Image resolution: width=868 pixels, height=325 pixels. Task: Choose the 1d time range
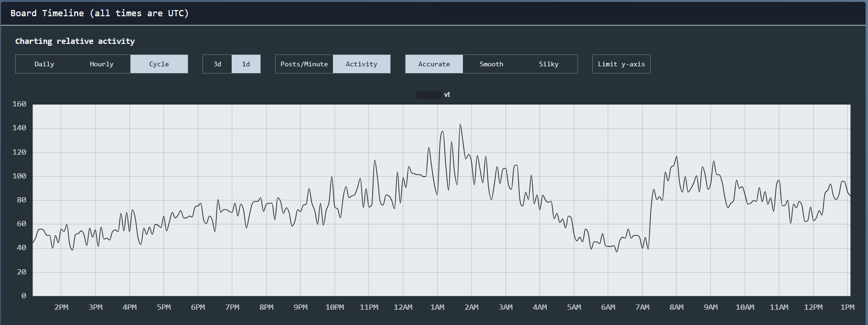(246, 64)
